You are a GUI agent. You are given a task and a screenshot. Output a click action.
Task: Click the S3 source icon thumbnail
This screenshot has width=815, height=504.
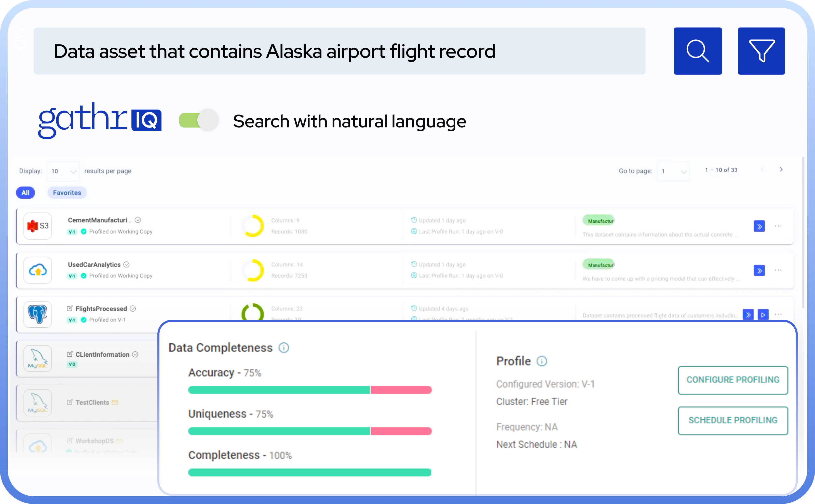38,226
